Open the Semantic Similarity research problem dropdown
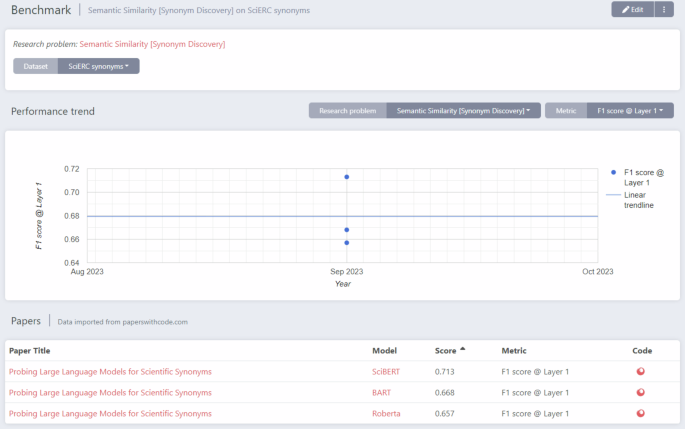685x429 pixels. click(463, 111)
